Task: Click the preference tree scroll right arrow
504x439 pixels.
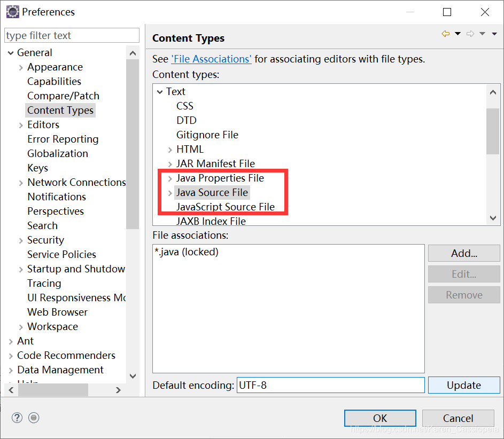Action: (118, 390)
